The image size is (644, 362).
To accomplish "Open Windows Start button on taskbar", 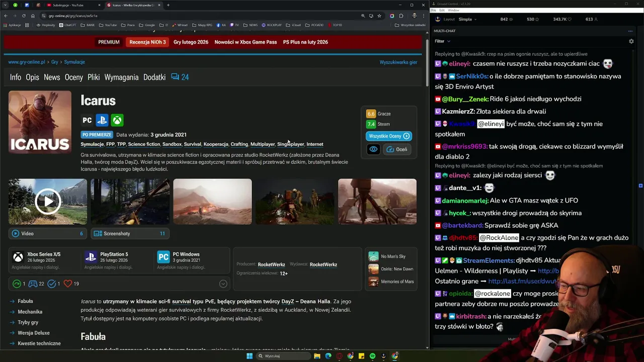I will pos(249,356).
